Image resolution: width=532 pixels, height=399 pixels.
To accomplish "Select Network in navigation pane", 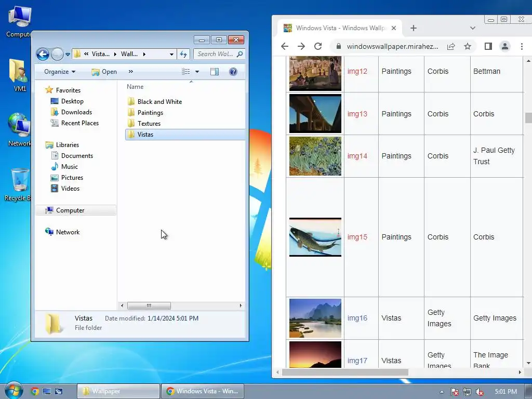I will [68, 232].
